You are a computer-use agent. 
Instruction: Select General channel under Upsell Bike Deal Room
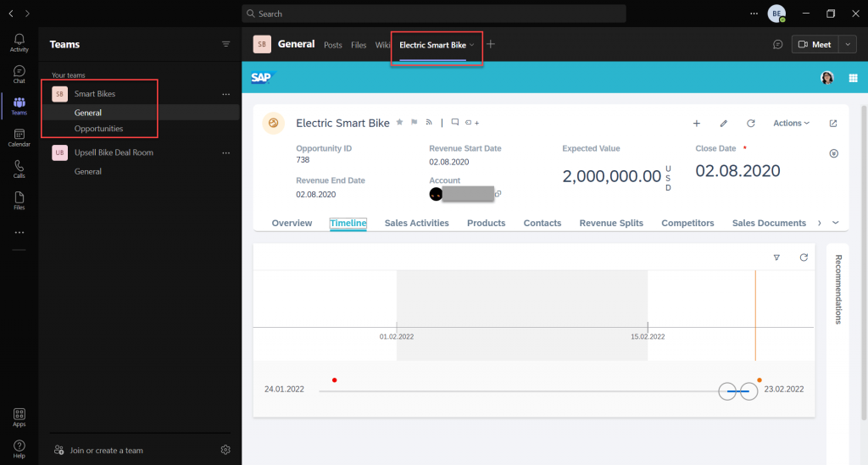click(88, 171)
